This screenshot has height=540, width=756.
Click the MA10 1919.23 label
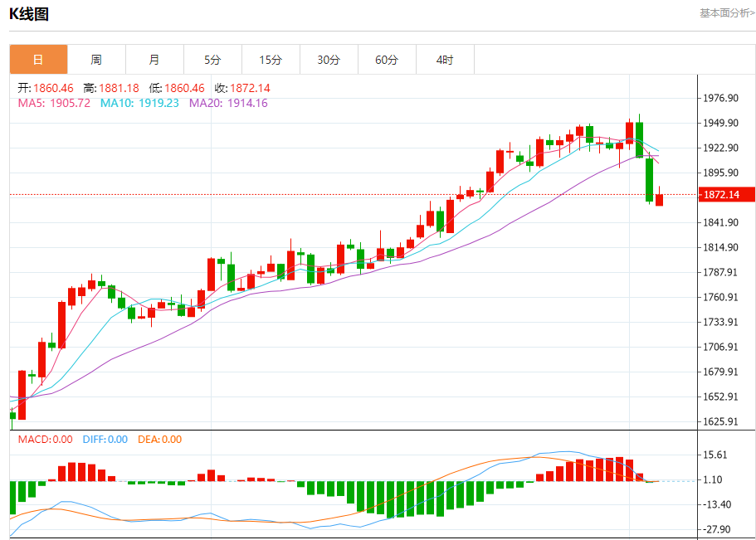(x=139, y=103)
